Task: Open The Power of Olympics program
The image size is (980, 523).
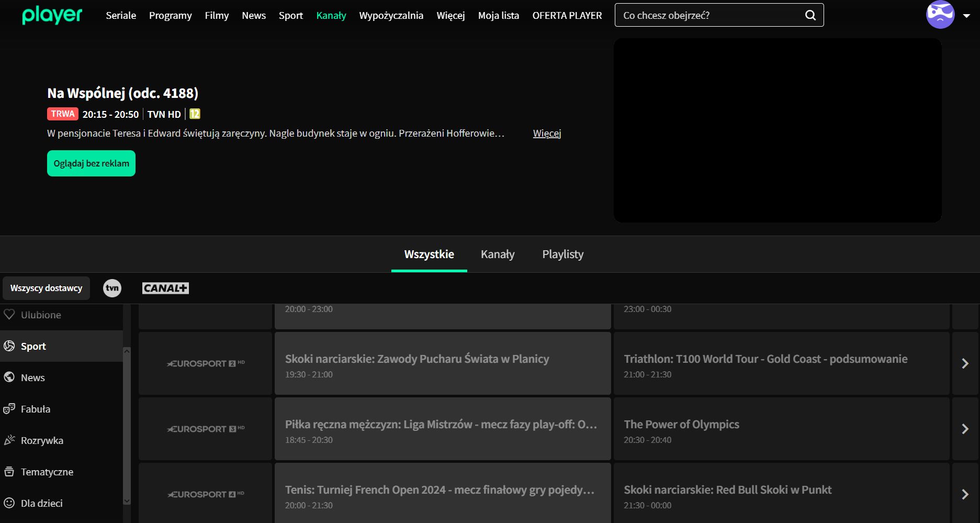Action: coord(781,429)
